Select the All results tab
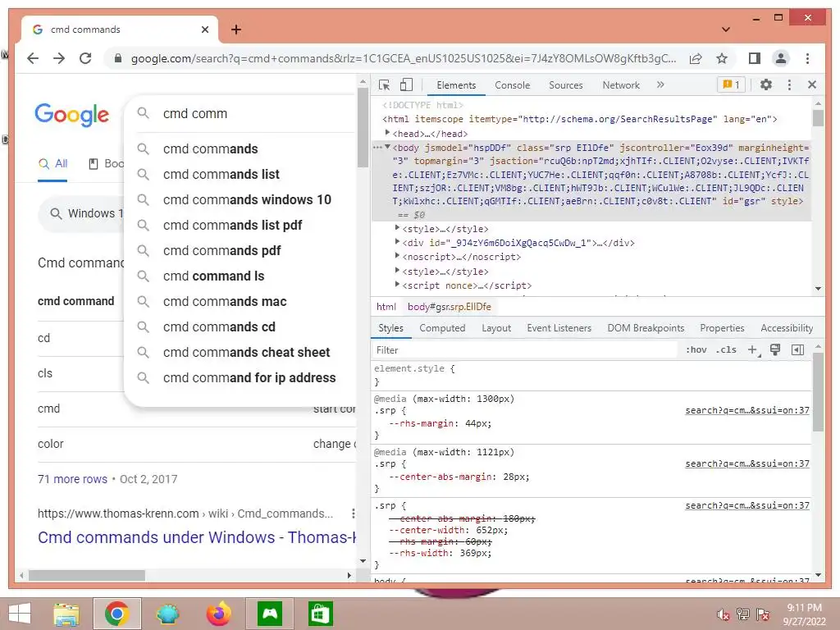The height and width of the screenshot is (630, 840). 52,164
